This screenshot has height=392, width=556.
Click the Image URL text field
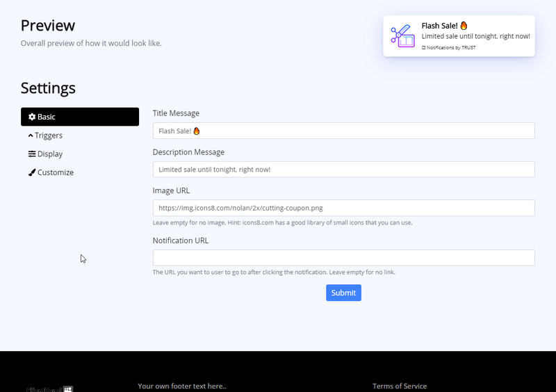343,208
